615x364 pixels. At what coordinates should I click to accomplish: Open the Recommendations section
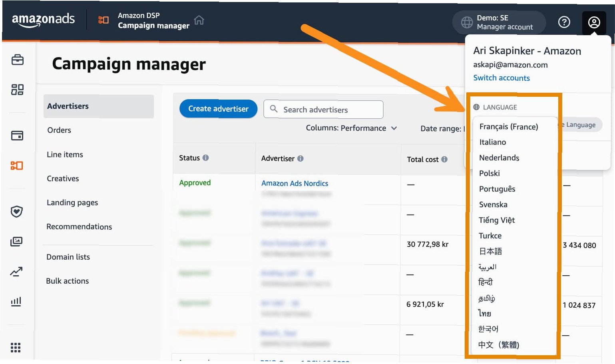79,227
